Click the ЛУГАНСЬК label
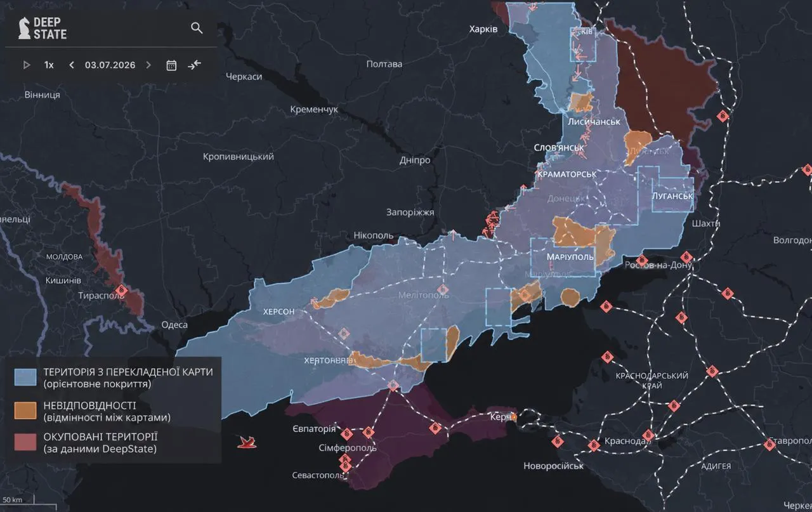The width and height of the screenshot is (812, 512). pos(672,196)
